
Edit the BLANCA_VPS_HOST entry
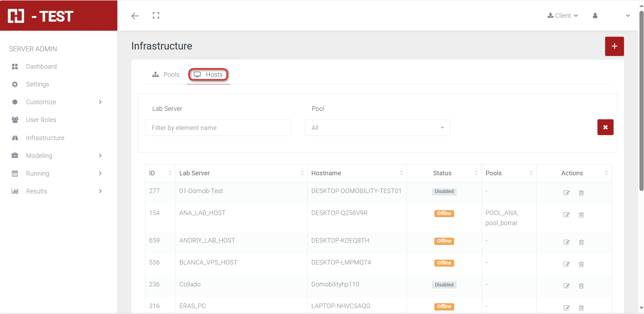point(566,264)
